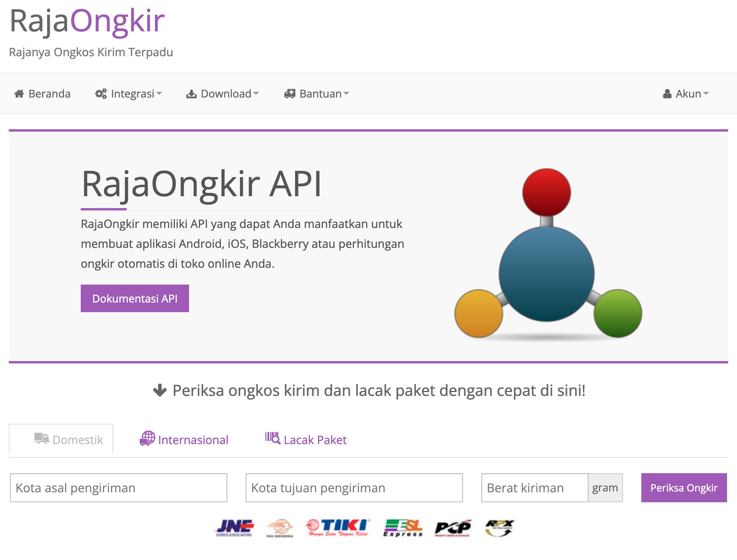The height and width of the screenshot is (560, 737).
Task: Expand the Integrasi dropdown menu
Action: tap(129, 94)
